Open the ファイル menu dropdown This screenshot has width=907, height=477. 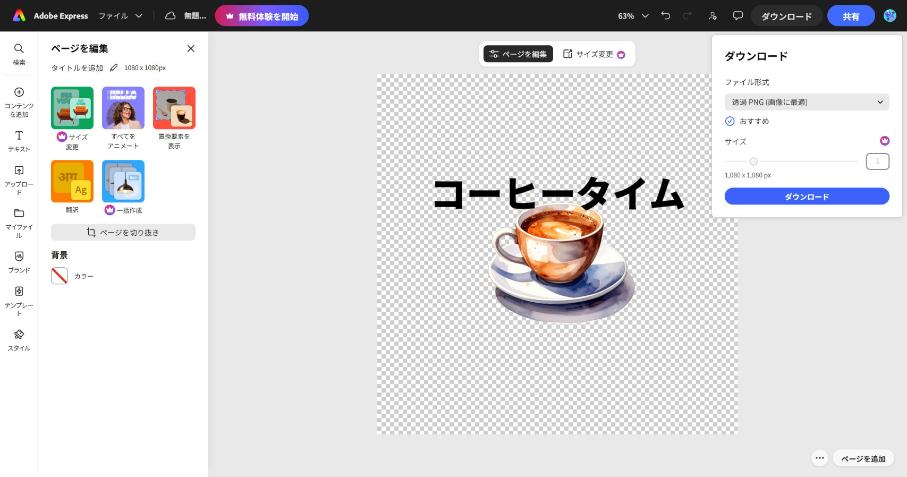coord(120,16)
